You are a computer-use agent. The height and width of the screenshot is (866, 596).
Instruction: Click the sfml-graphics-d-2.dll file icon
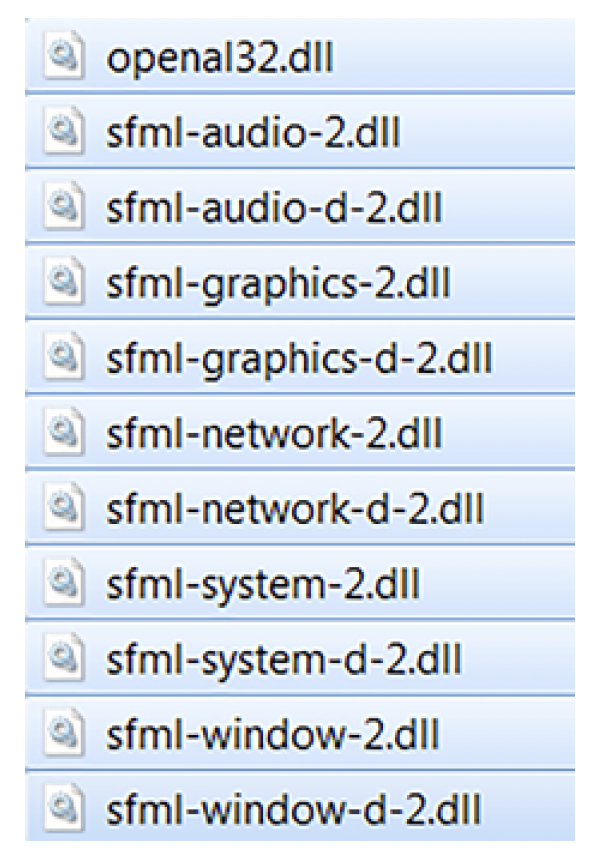click(x=65, y=357)
